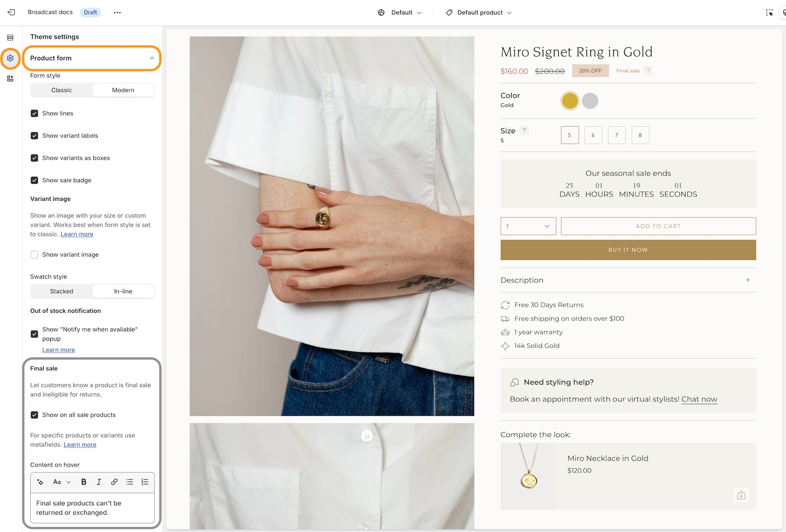Select the silver color swatch
The width and height of the screenshot is (786, 532).
tap(590, 101)
